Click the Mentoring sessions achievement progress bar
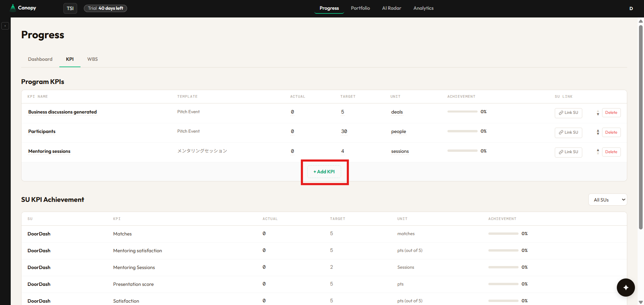 coord(462,151)
